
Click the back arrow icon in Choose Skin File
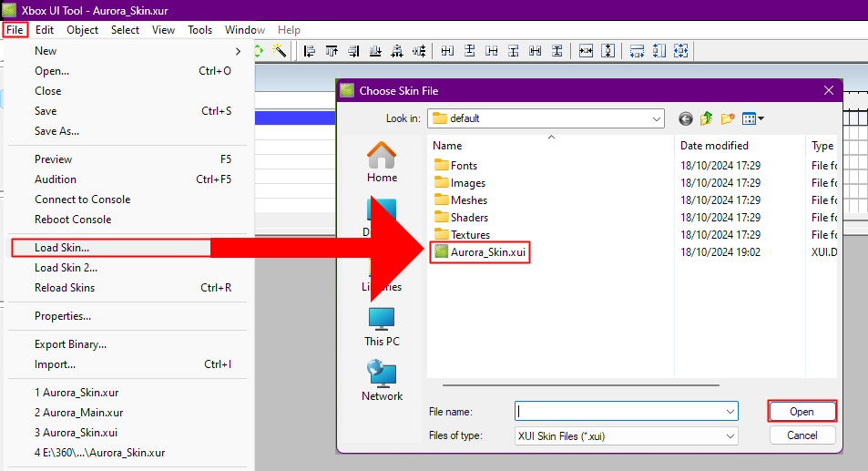pyautogui.click(x=685, y=118)
